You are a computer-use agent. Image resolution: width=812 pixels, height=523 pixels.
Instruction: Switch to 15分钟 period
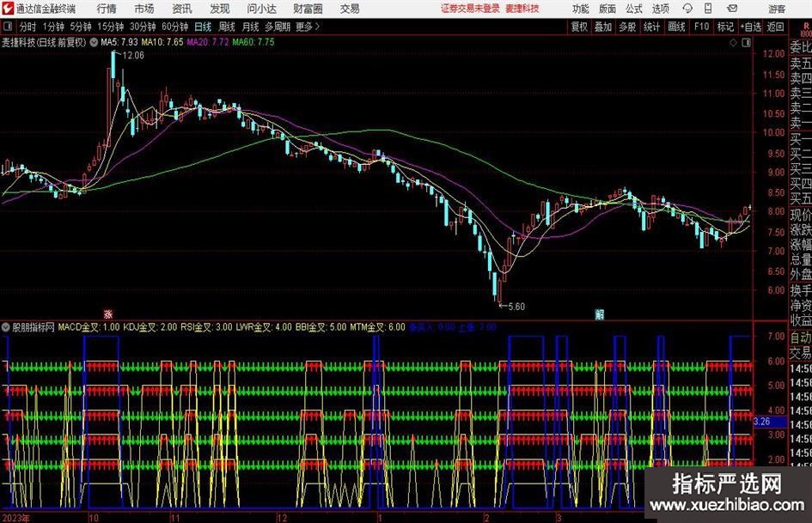click(x=111, y=27)
